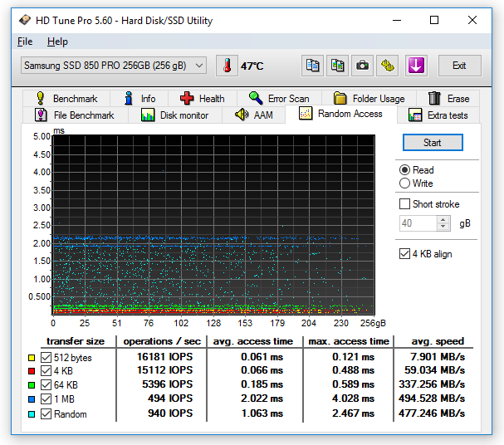Click the AAM speaker icon

(x=242, y=115)
